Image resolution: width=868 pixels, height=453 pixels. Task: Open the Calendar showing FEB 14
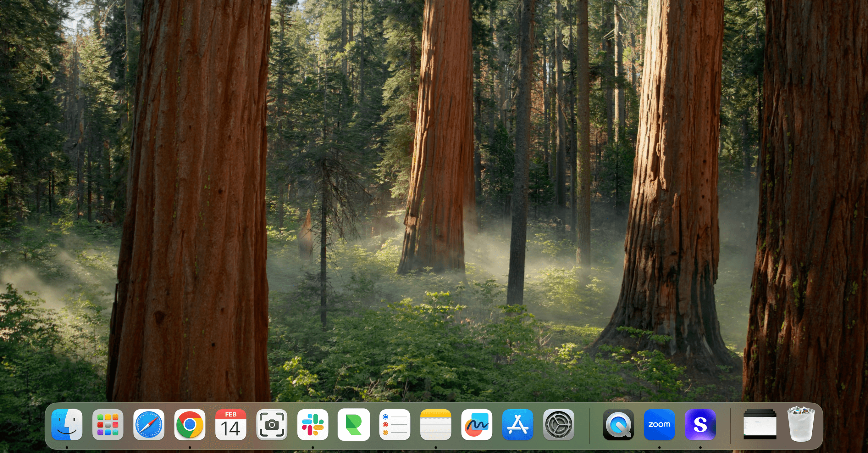pyautogui.click(x=231, y=425)
